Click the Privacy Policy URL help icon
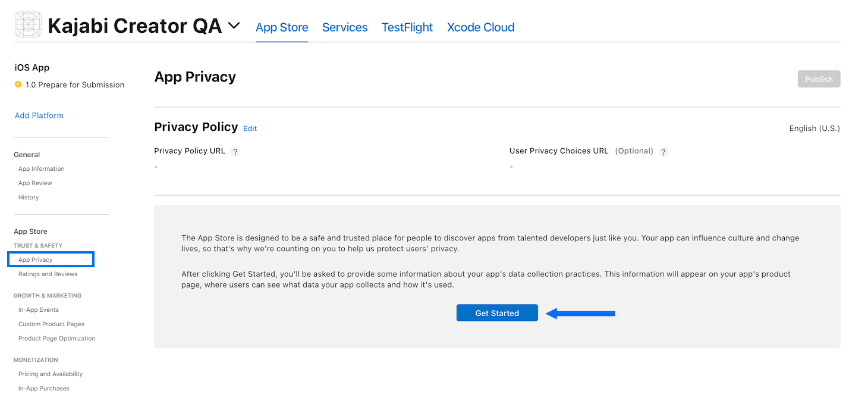This screenshot has height=397, width=868. tap(235, 152)
